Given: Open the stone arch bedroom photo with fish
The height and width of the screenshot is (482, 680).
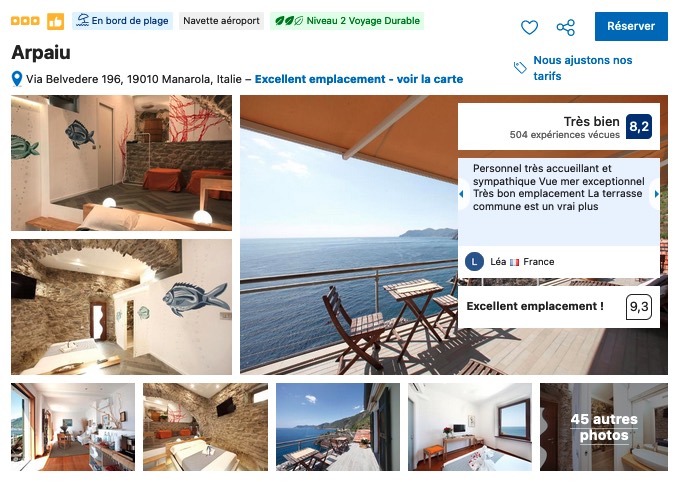Looking at the screenshot, I should (121, 307).
